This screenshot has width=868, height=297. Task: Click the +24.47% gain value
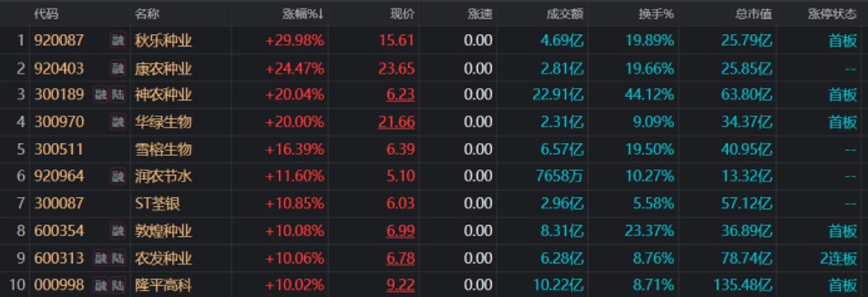point(295,68)
